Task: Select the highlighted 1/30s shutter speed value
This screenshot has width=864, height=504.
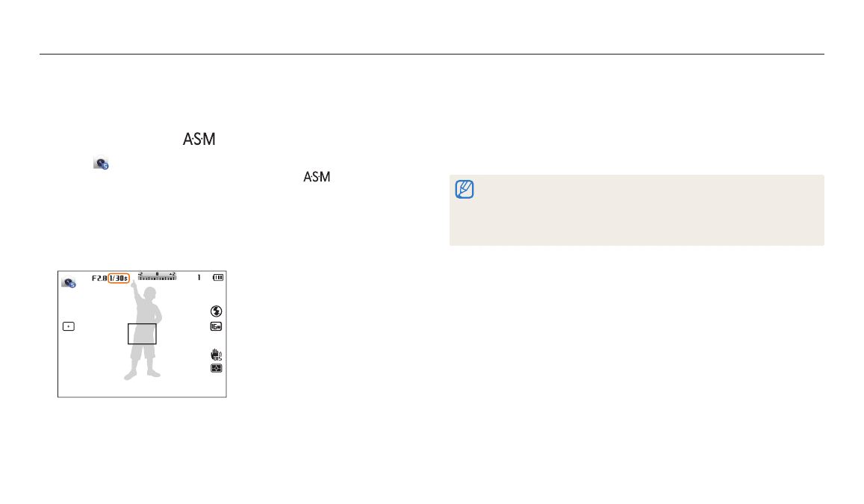Action: tap(119, 278)
